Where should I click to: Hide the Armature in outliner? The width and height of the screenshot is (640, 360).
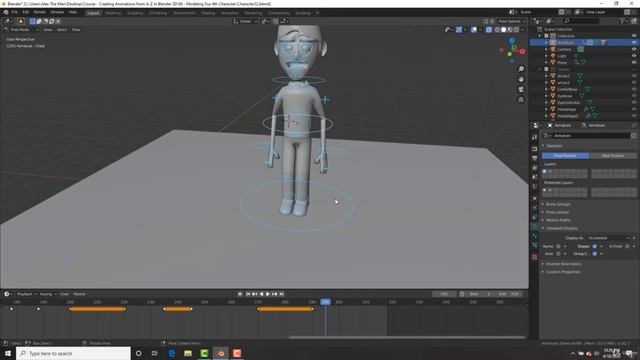[x=634, y=42]
